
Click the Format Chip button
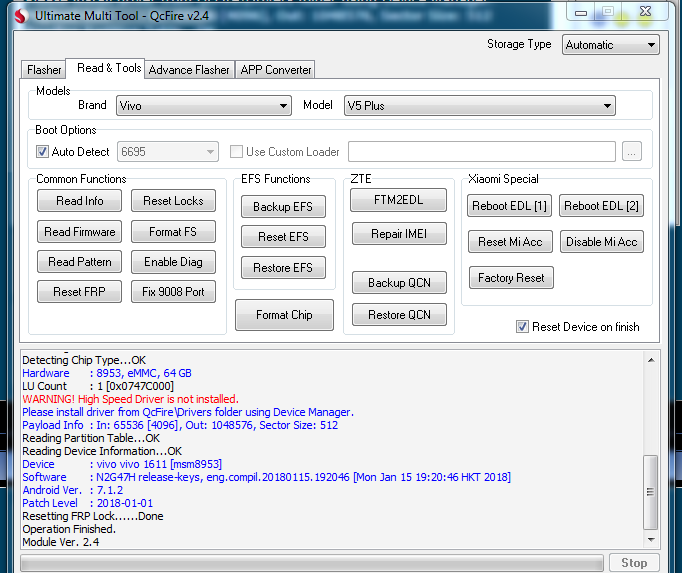pyautogui.click(x=284, y=315)
